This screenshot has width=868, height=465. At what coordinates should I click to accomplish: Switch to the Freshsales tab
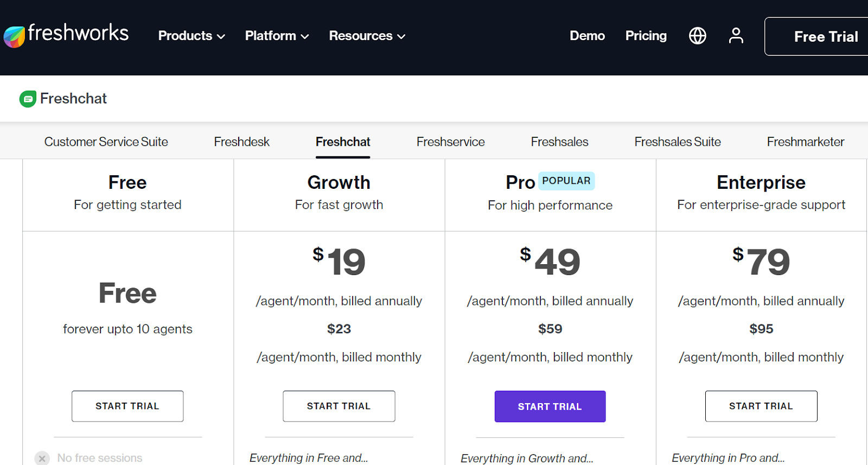click(559, 142)
